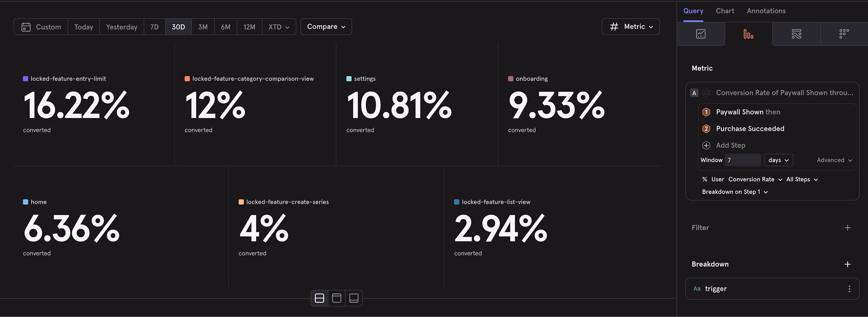Image resolution: width=868 pixels, height=317 pixels.
Task: Expand the Advanced options
Action: pyautogui.click(x=834, y=160)
